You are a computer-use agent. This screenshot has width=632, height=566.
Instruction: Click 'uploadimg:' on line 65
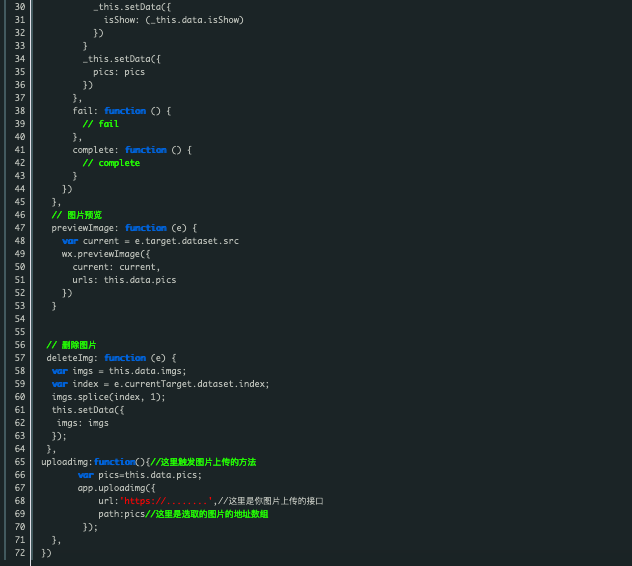tap(67, 462)
